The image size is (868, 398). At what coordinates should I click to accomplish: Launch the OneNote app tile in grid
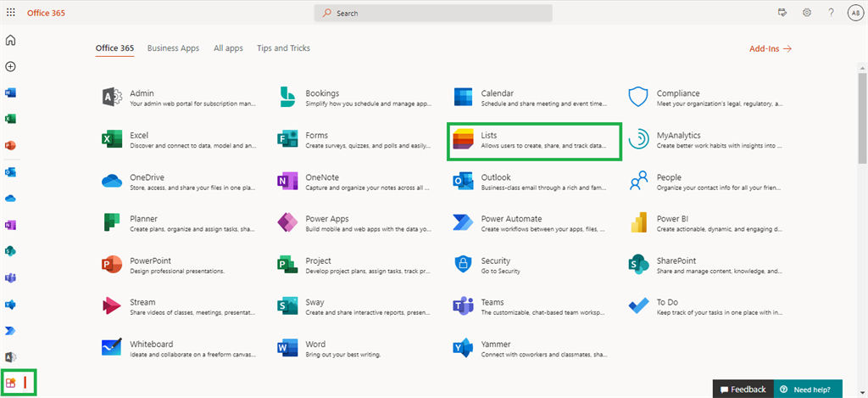point(354,182)
